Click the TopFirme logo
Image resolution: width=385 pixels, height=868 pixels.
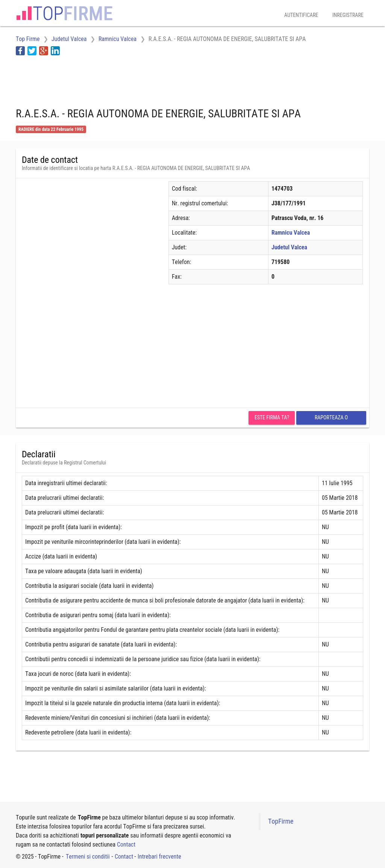pyautogui.click(x=64, y=14)
